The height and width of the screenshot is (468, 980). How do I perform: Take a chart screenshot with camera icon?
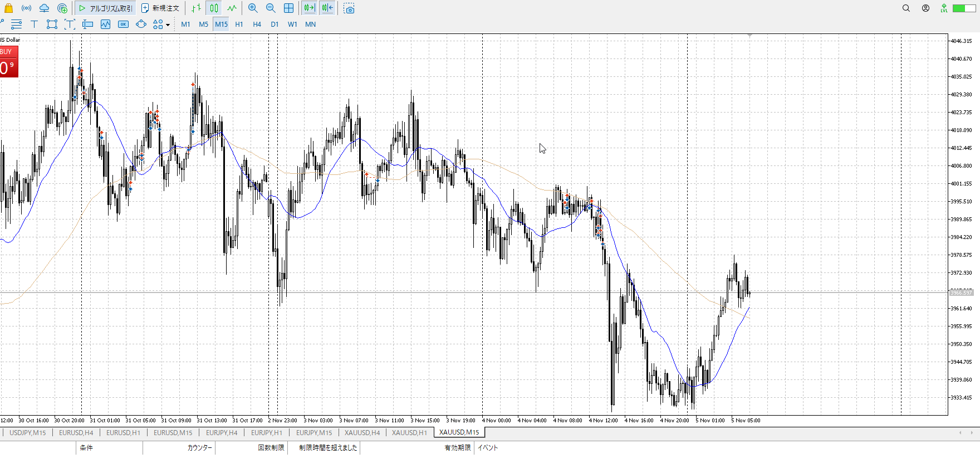point(349,9)
